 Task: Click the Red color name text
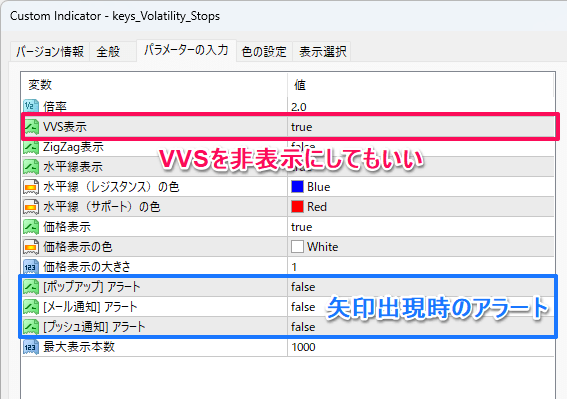317,207
